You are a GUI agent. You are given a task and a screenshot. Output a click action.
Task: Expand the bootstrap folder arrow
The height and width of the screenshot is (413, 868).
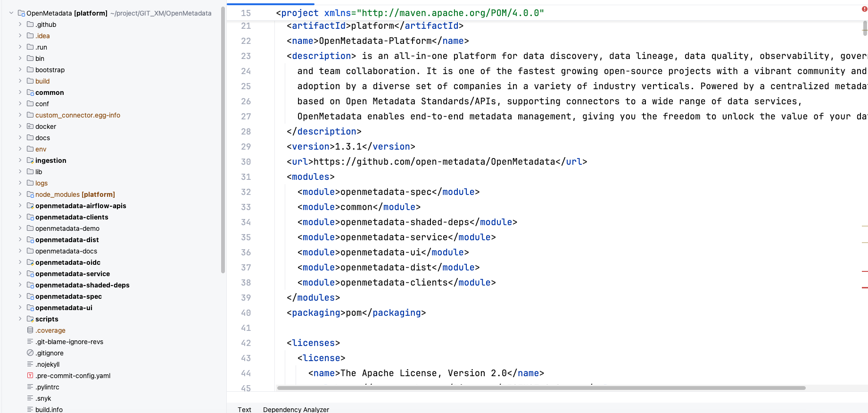pyautogui.click(x=20, y=70)
